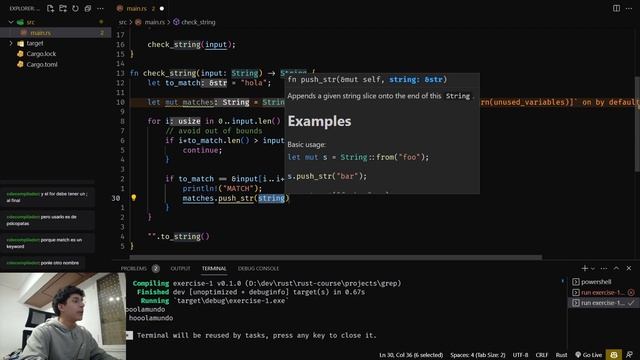Change the Rust language mode
Image resolution: width=640 pixels, height=360 pixels.
(561, 355)
